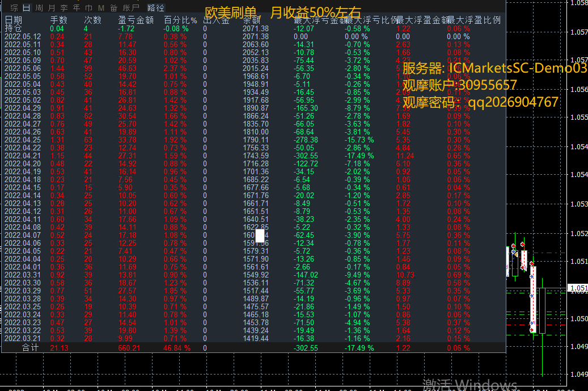Click floating profit value 10.73
The height and width of the screenshot is (391, 588).
point(405,275)
